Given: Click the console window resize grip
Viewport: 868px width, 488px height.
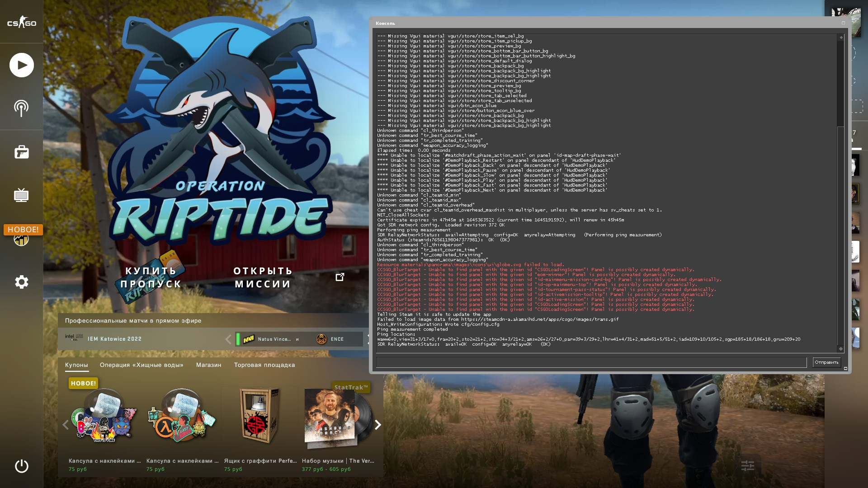Looking at the screenshot, I should coord(845,369).
